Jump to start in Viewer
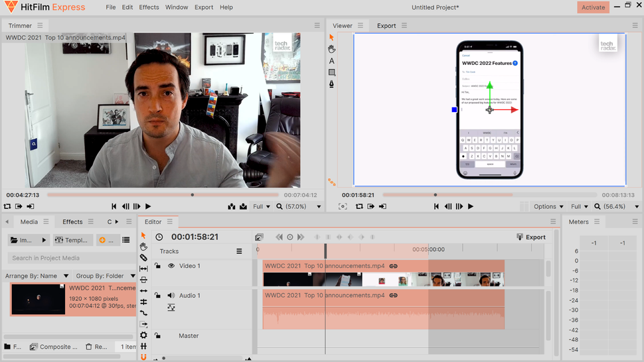Screen dimensions: 644x362 pyautogui.click(x=436, y=207)
